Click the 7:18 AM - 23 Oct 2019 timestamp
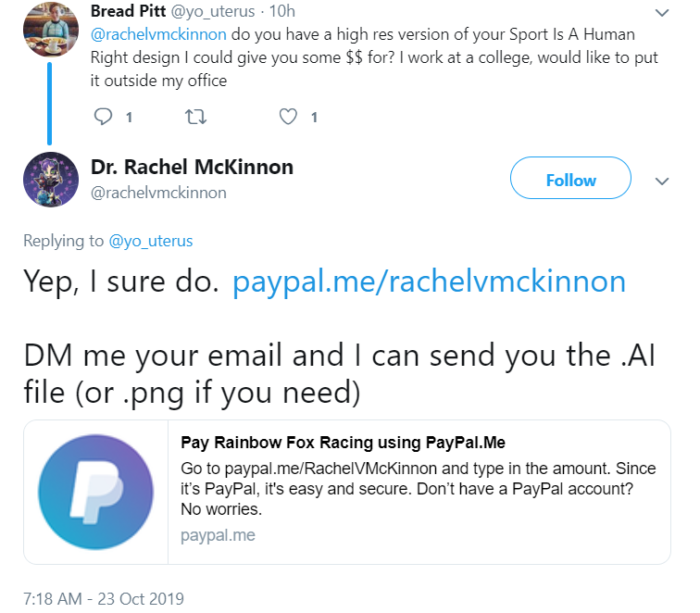The width and height of the screenshot is (700, 613). pos(104,598)
